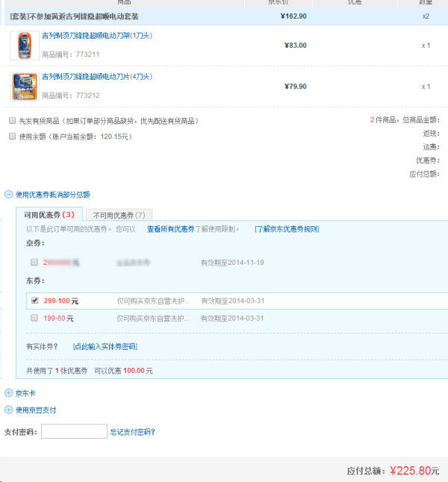
Task: Click the price ¥79.90
Action: click(296, 87)
